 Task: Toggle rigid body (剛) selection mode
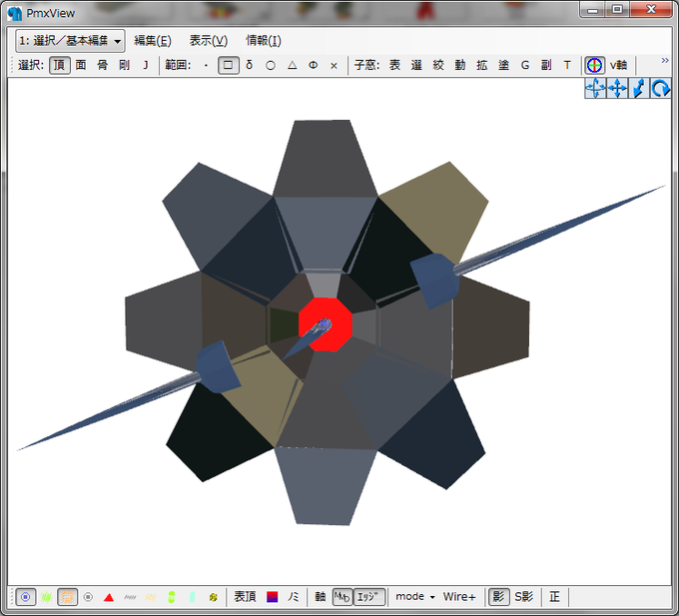[x=124, y=65]
